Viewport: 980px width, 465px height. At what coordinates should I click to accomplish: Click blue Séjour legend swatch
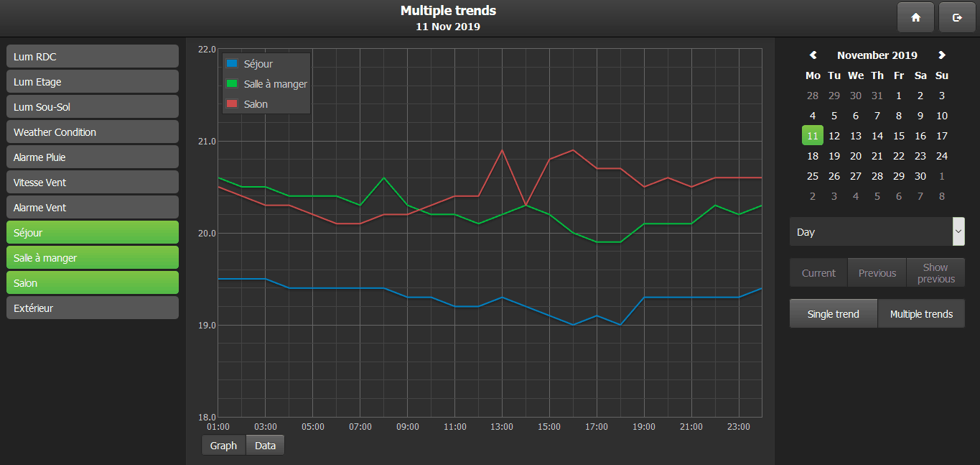(232, 64)
